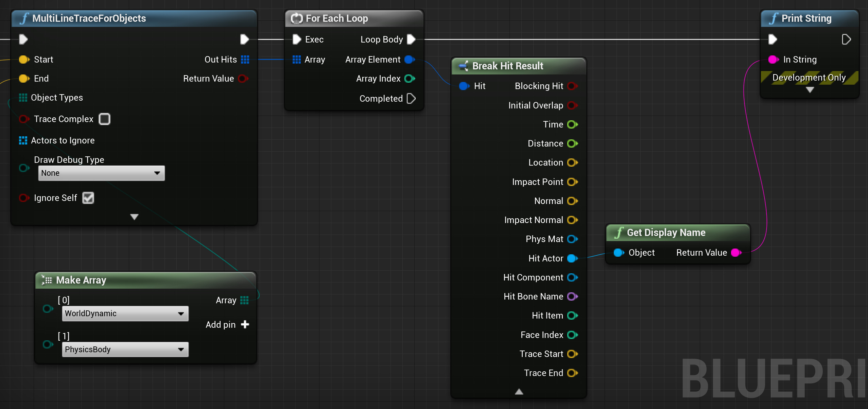The height and width of the screenshot is (409, 868).
Task: Collapse Break Hit Result pins arrow
Action: coord(519,392)
